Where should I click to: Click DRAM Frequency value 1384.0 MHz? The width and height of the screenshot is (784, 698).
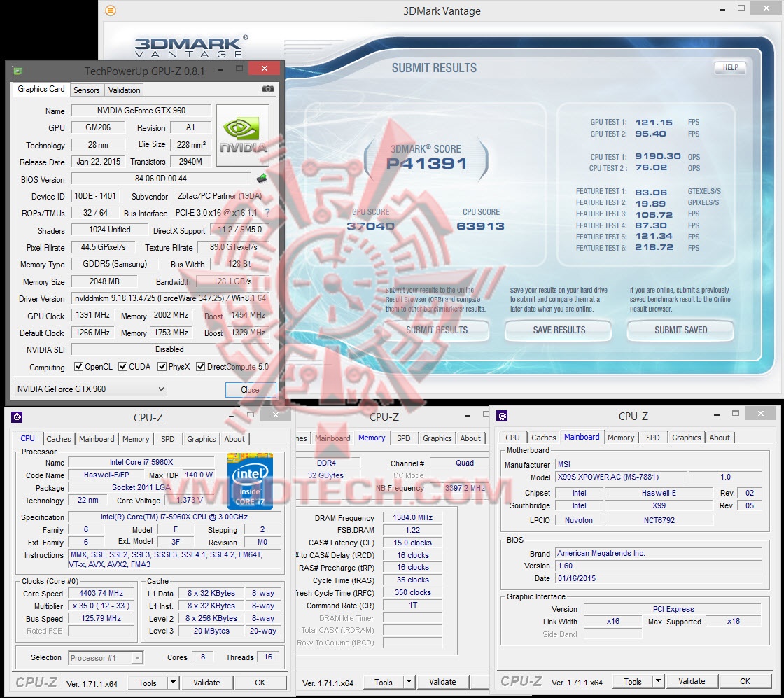[x=412, y=517]
